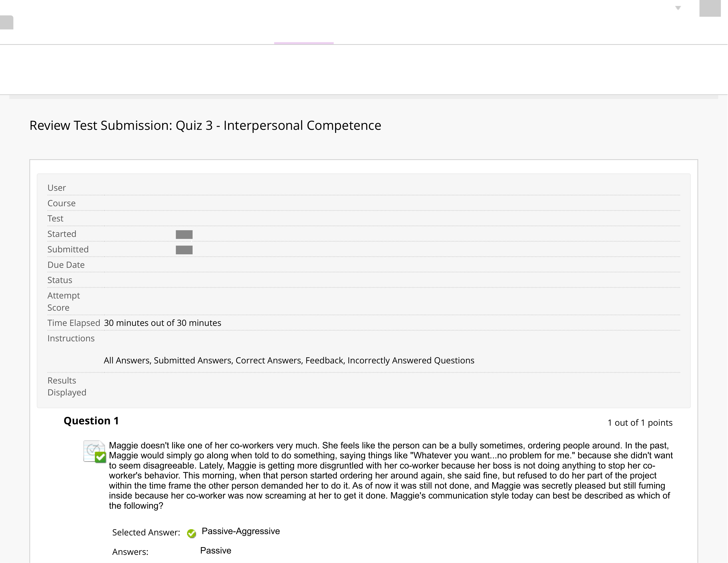This screenshot has height=563, width=728.
Task: Click '30 minutes out of 30 minutes' value
Action: pos(163,323)
